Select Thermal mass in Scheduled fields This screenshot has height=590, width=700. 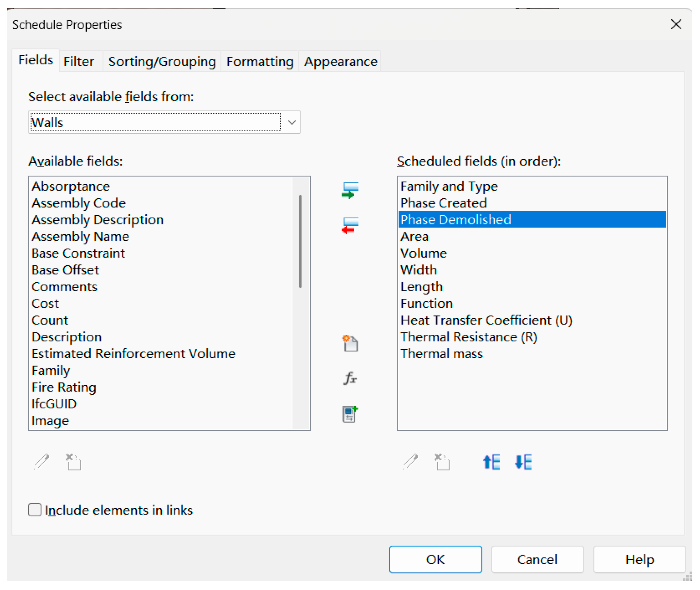point(442,353)
